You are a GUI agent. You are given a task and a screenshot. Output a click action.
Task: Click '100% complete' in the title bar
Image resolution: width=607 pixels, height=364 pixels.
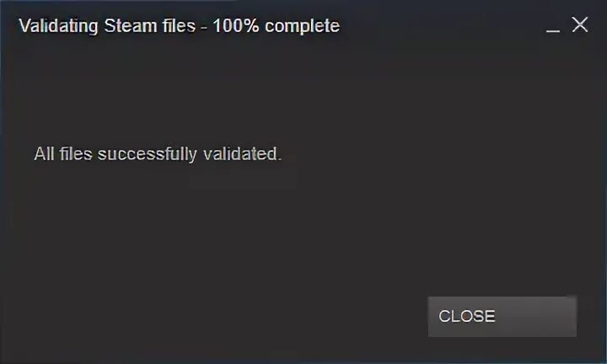[x=277, y=26]
